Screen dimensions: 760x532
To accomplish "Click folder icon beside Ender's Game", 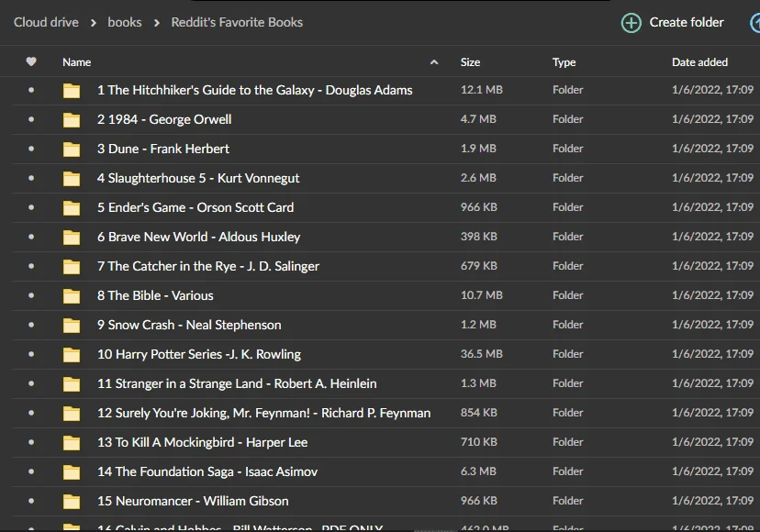I will (72, 208).
